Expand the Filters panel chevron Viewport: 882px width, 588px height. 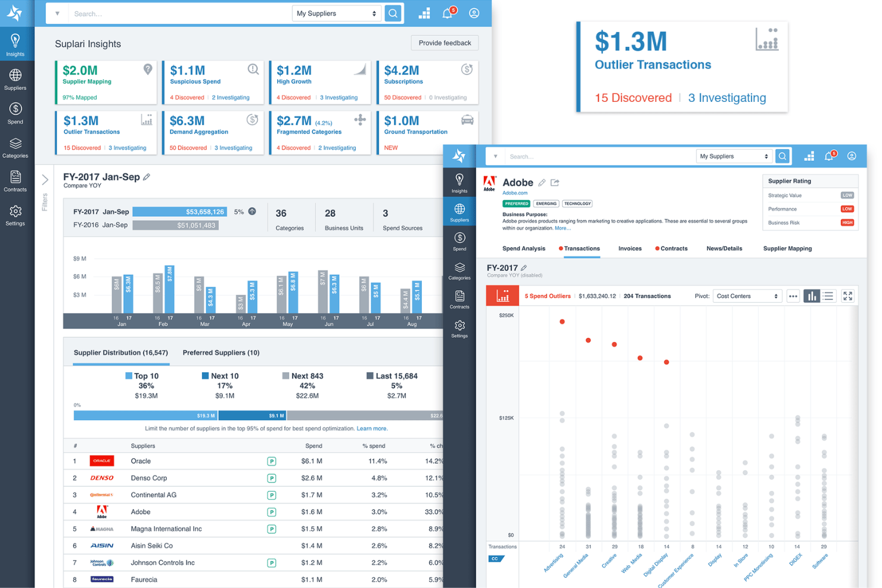coord(45,179)
